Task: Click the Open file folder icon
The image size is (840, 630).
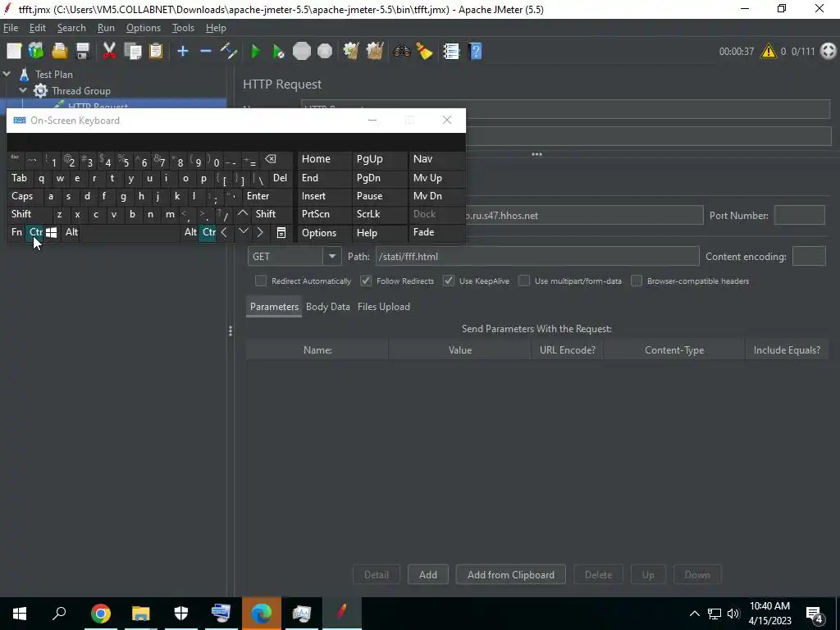Action: pos(59,52)
